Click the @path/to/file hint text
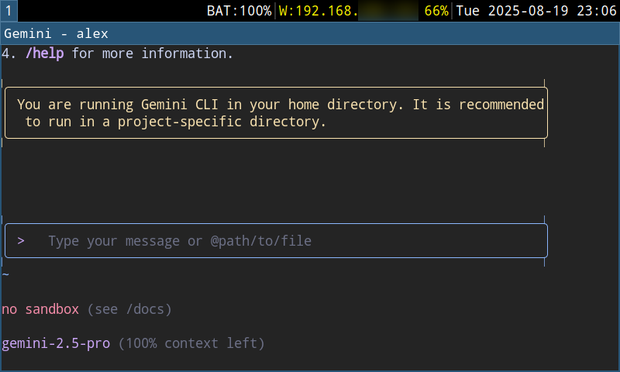The image size is (620, 372). 261,241
